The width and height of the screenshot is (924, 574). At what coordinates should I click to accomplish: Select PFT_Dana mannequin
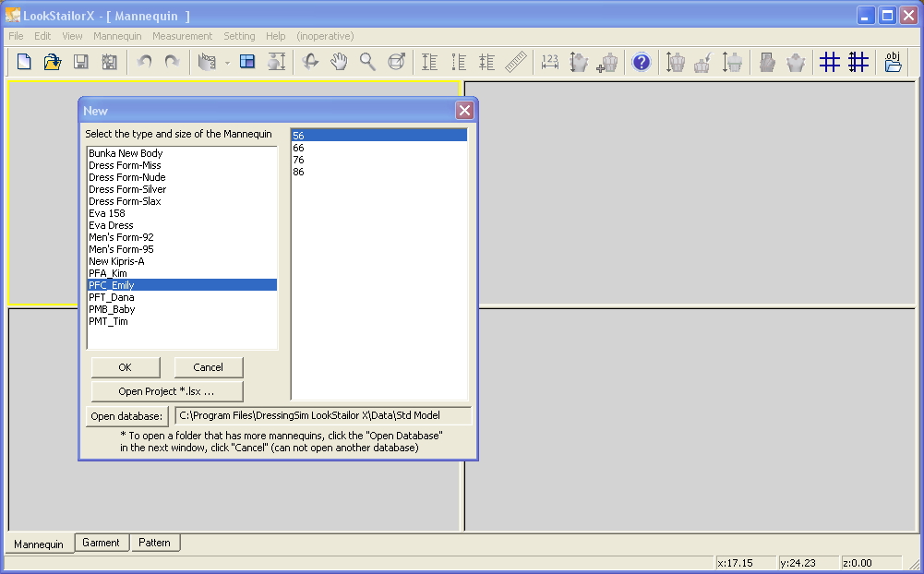pyautogui.click(x=182, y=297)
